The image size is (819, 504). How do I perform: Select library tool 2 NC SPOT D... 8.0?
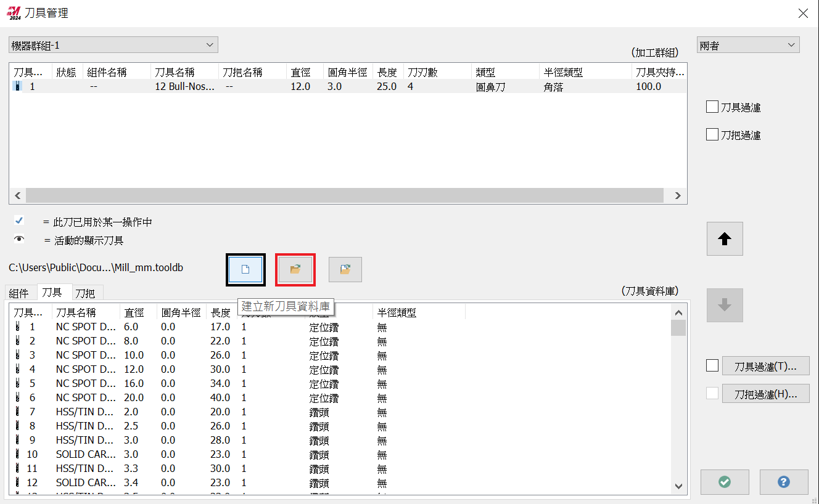339,341
